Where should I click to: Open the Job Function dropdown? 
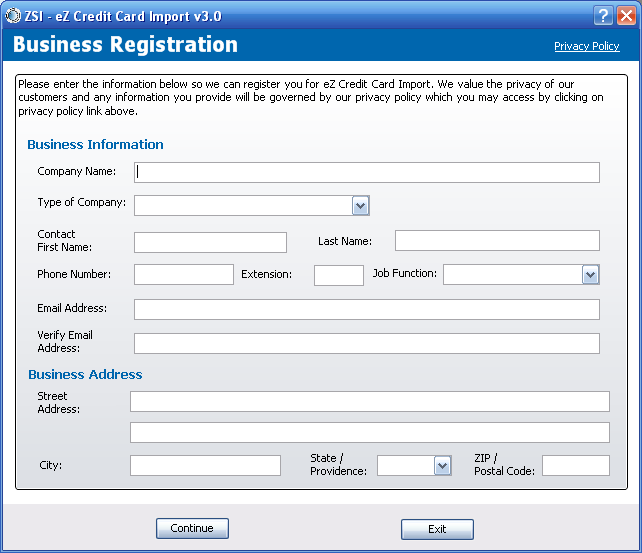coord(590,275)
